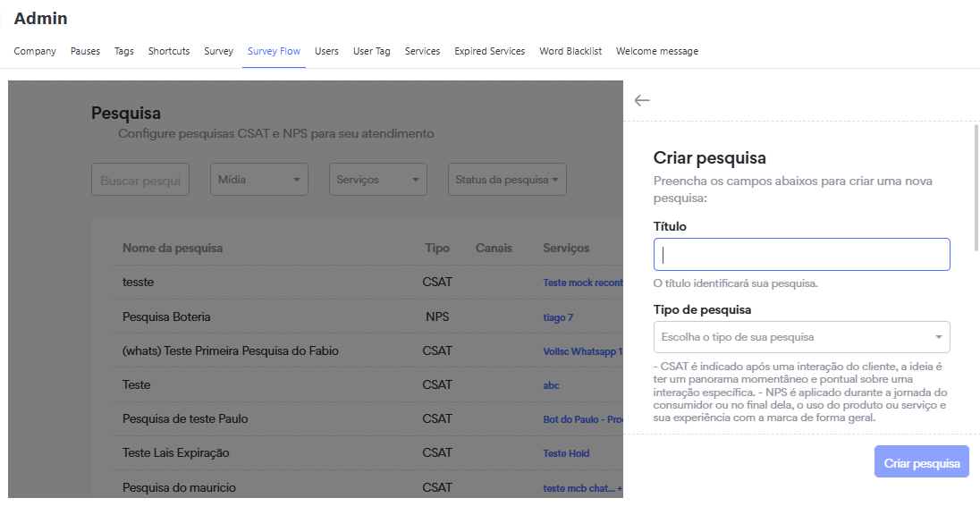This screenshot has height=532, width=980.
Task: Click the Criar pesquisa button
Action: [x=922, y=461]
